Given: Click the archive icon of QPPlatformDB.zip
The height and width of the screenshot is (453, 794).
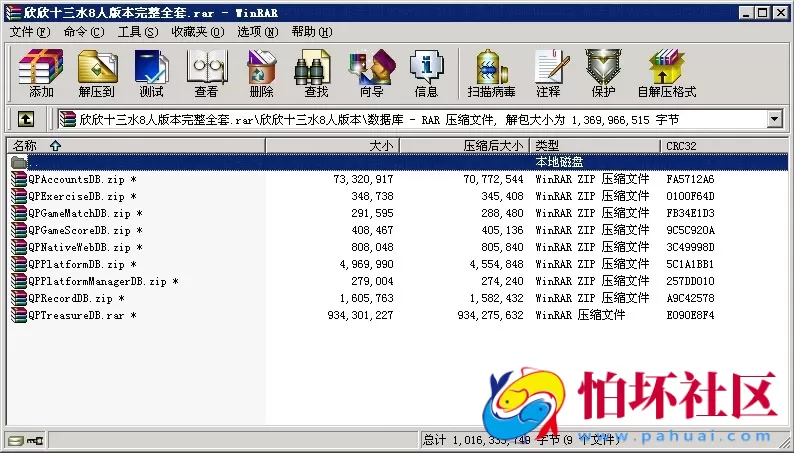Looking at the screenshot, I should (x=19, y=264).
